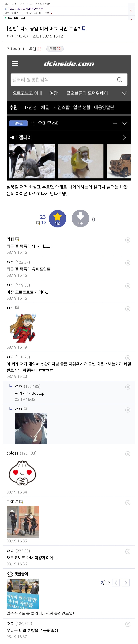The width and height of the screenshot is (138, 644).
Task: Expand the 실북갤 ranking down arrow
Action: coord(125,123)
